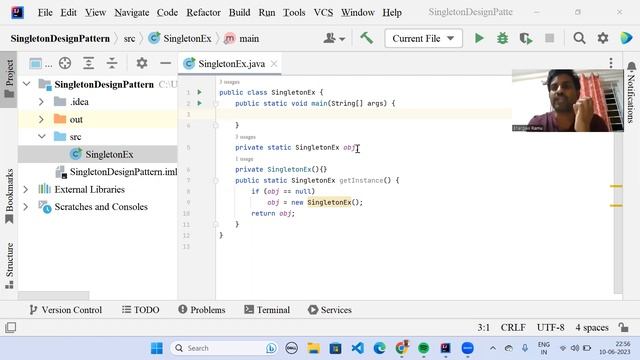Open Version Control tool window
The image size is (640, 360).
[x=66, y=310]
